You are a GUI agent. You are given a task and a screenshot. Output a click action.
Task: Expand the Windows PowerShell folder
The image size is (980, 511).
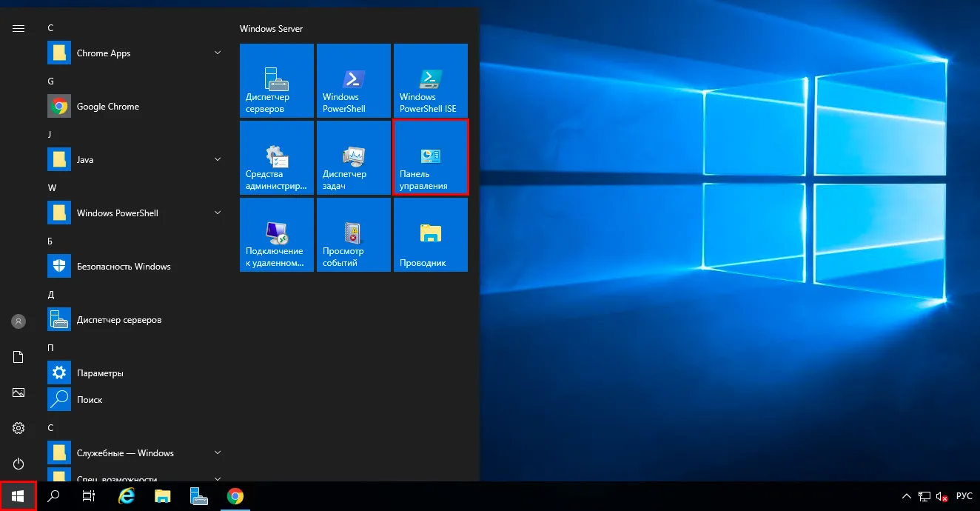(135, 213)
